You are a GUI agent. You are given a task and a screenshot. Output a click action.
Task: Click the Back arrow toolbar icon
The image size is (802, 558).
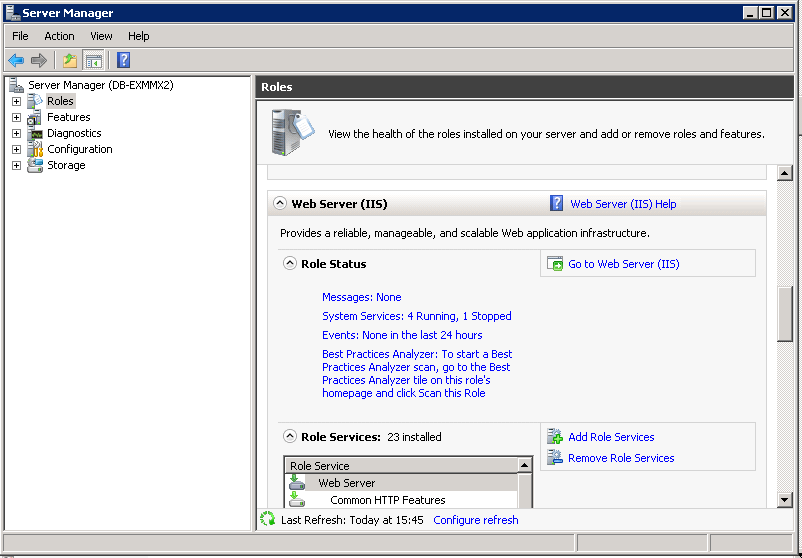click(16, 60)
